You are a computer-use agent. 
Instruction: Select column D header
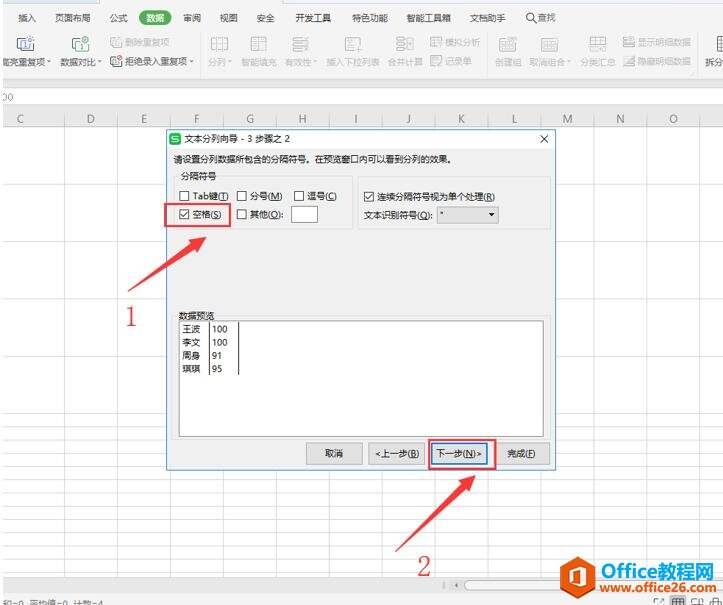pos(91,119)
